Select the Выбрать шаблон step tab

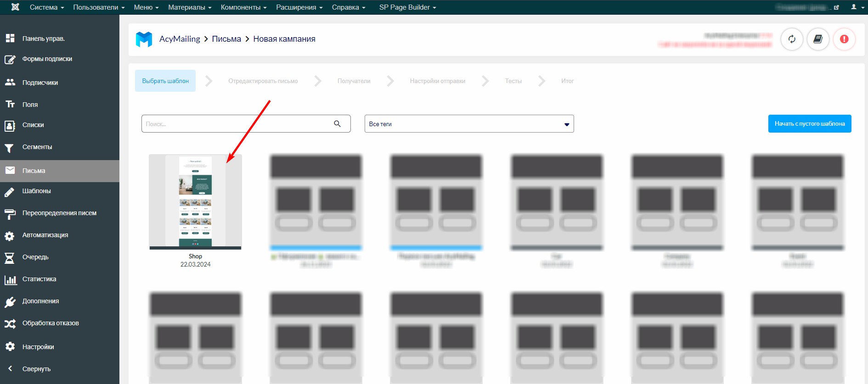(x=165, y=81)
